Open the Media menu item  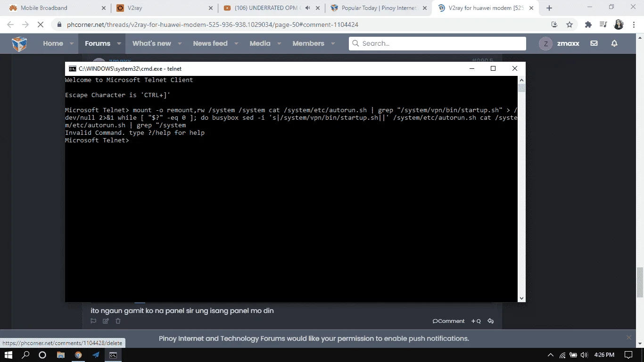260,43
